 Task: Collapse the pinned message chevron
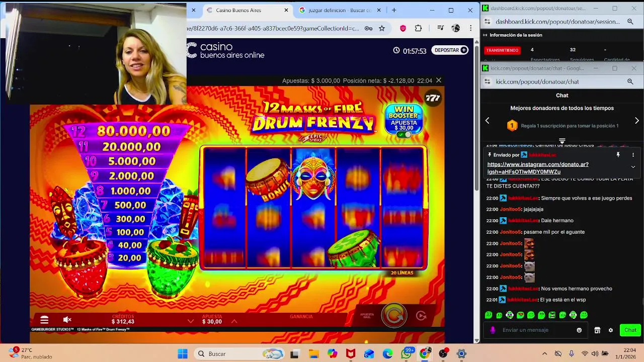(633, 167)
